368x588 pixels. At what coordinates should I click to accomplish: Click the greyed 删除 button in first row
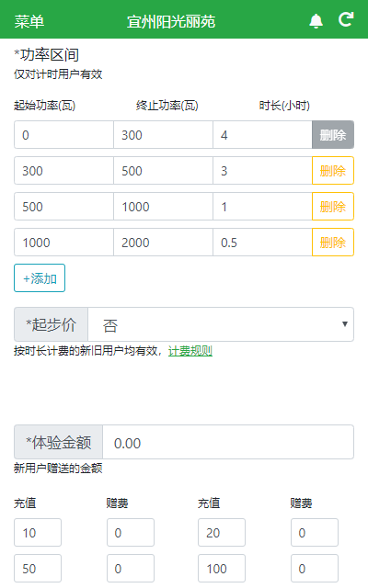pyautogui.click(x=333, y=135)
